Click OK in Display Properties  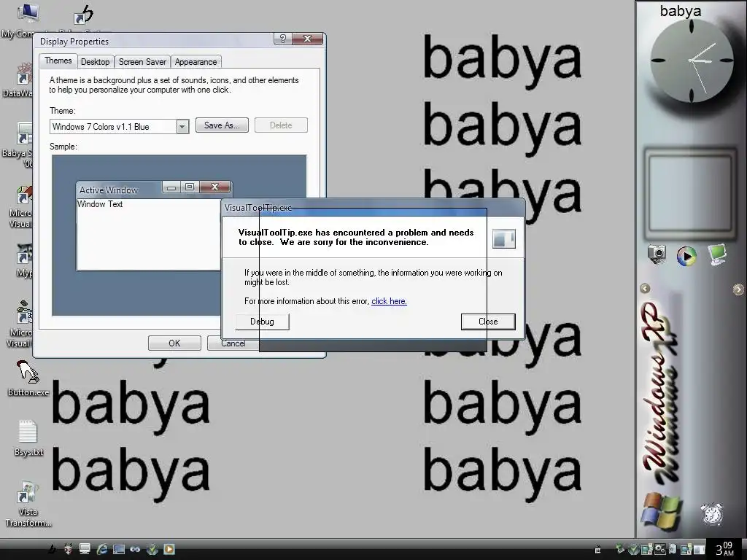pyautogui.click(x=174, y=343)
